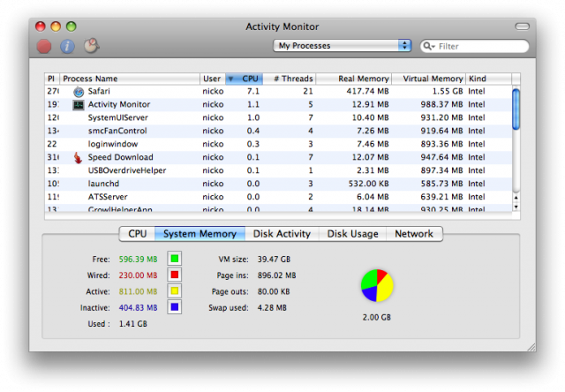Click the scrollbar down arrow
This screenshot has height=392, width=565.
[516, 207]
